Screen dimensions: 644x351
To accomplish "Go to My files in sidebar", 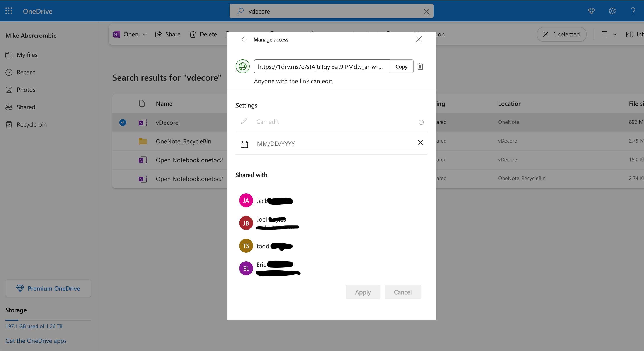I will 27,55.
